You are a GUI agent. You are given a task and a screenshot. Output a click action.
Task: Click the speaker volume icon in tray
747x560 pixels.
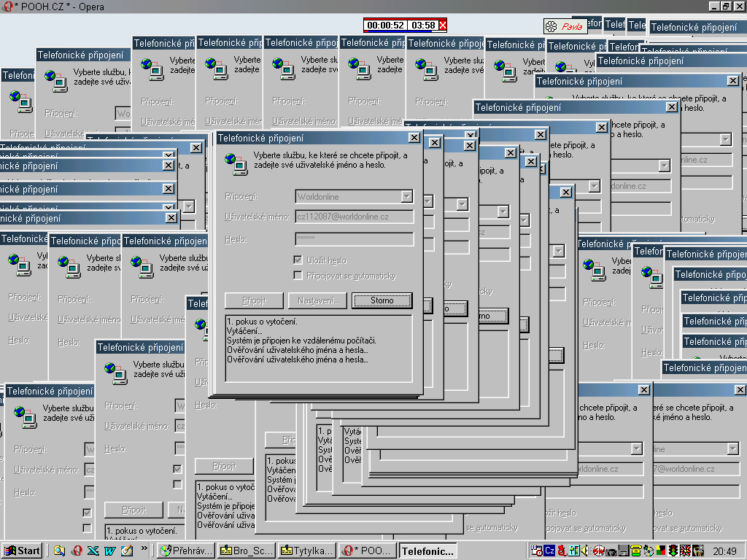584,551
